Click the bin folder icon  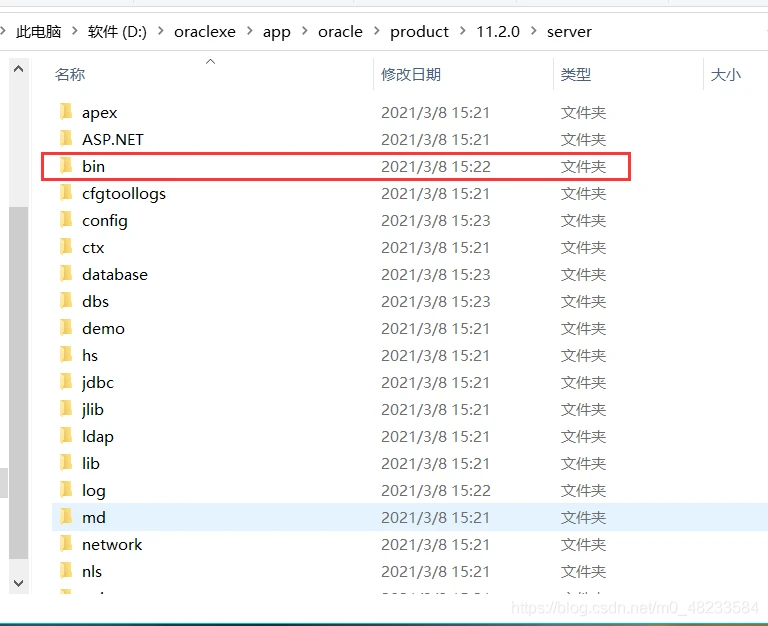pos(66,166)
